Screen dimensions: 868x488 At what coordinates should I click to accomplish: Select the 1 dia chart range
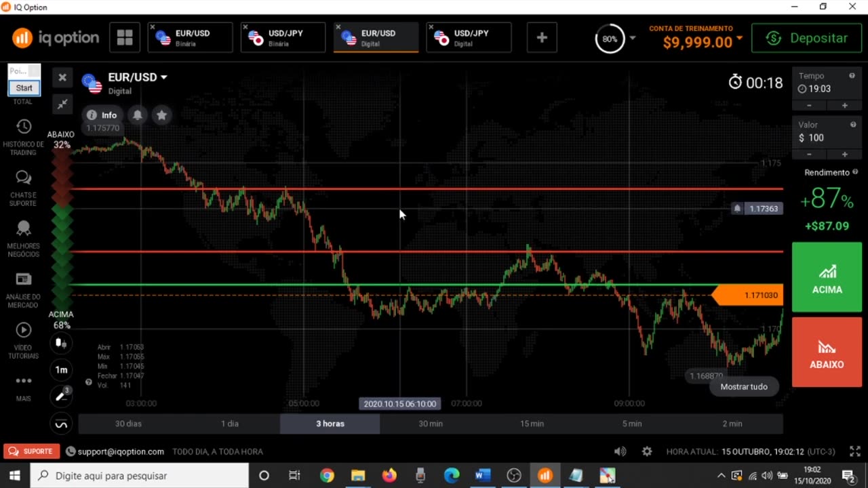pos(229,424)
